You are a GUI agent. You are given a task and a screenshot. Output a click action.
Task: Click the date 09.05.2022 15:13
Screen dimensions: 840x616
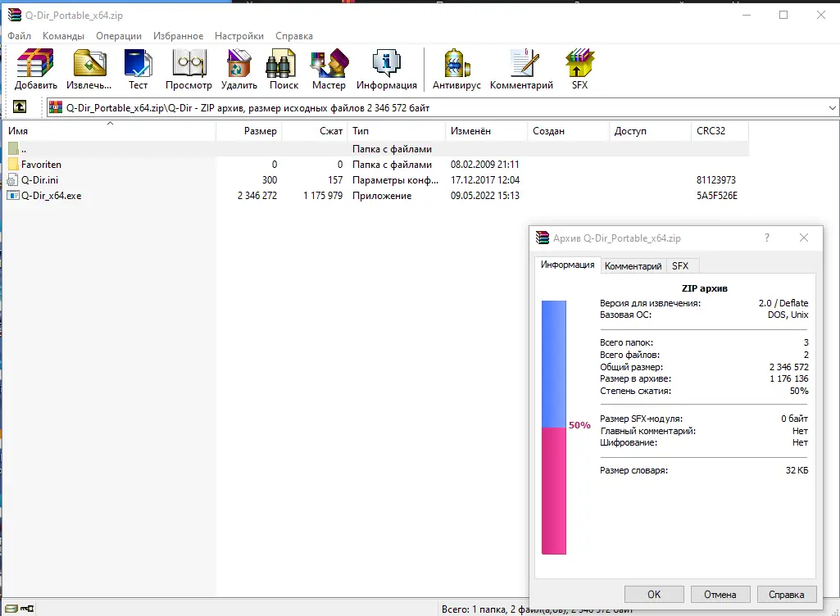click(485, 196)
